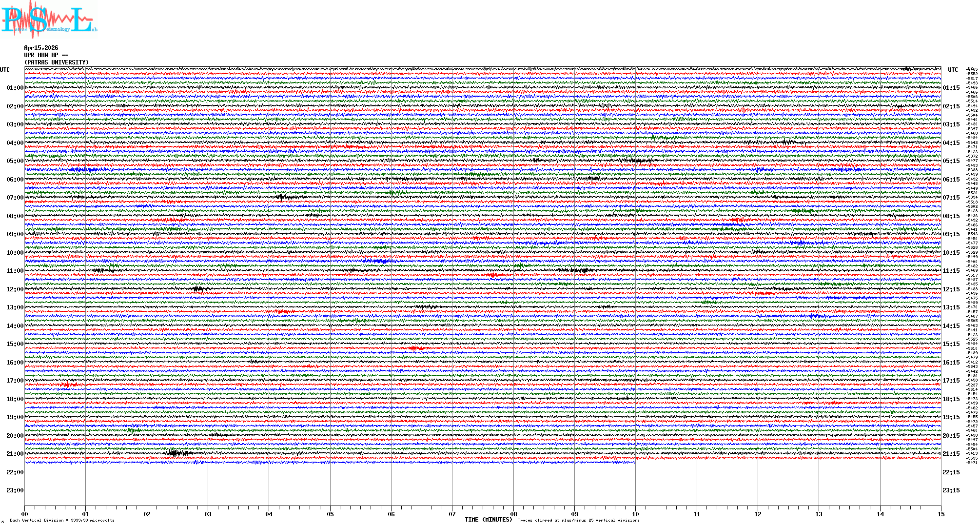Click the Each Vertical Division microvolts note
The height and width of the screenshot is (527, 980).
point(62,520)
